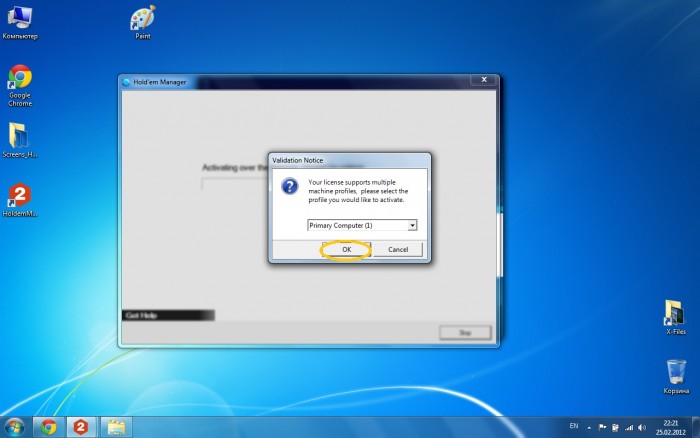
Task: Open Windows Explorer from the taskbar
Action: [116, 427]
